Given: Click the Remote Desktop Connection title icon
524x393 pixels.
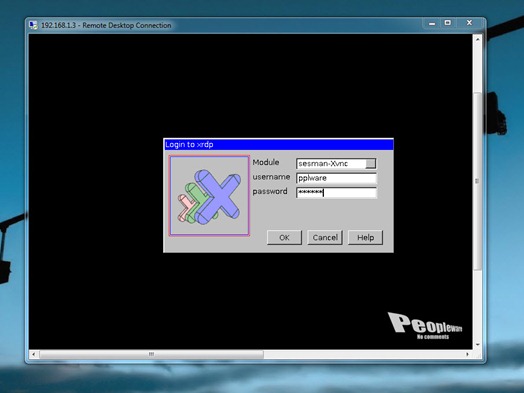Looking at the screenshot, I should pyautogui.click(x=33, y=25).
